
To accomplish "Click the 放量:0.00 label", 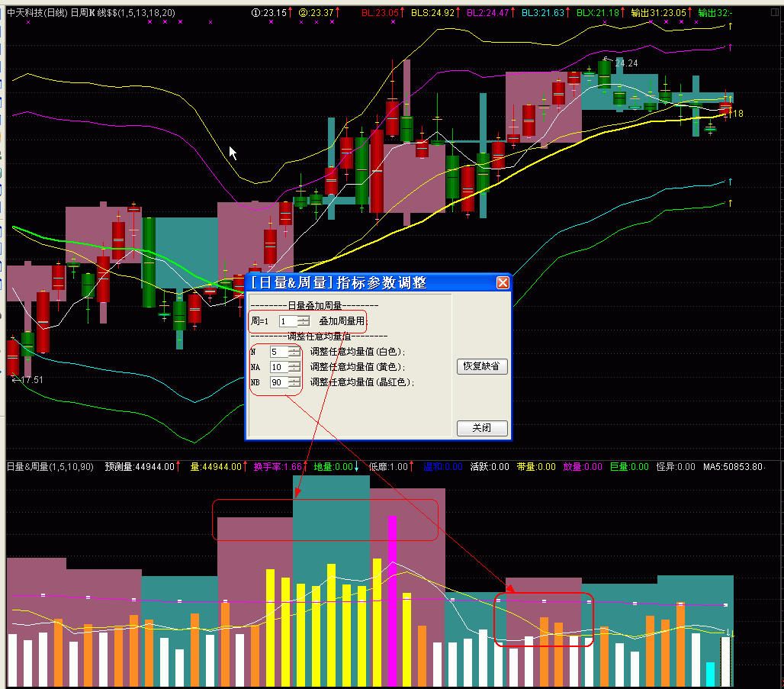I will 583,467.
